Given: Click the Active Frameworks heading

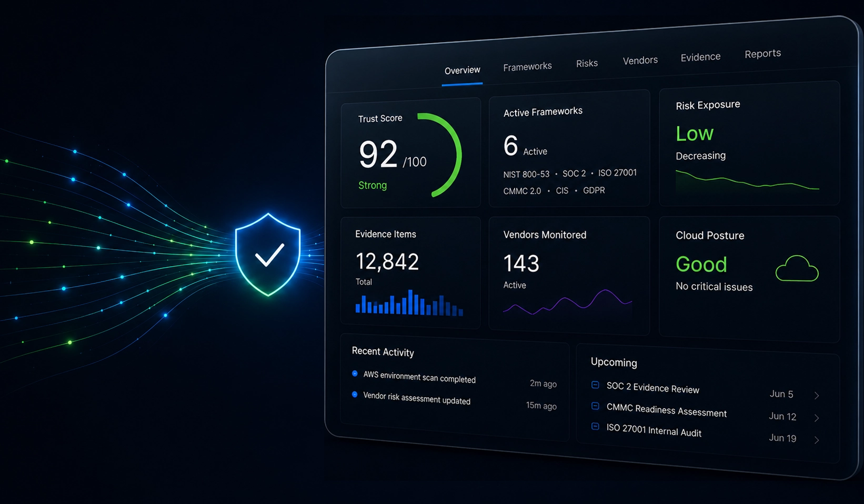Looking at the screenshot, I should click(543, 112).
